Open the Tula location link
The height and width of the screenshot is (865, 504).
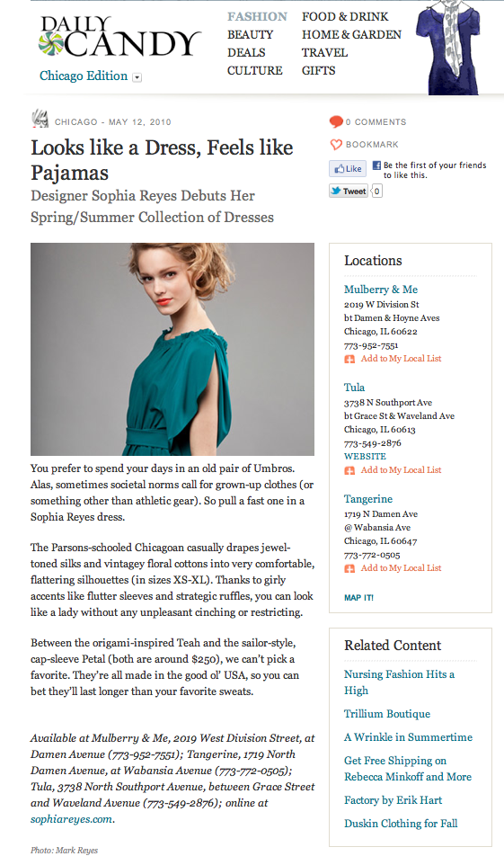tap(354, 388)
